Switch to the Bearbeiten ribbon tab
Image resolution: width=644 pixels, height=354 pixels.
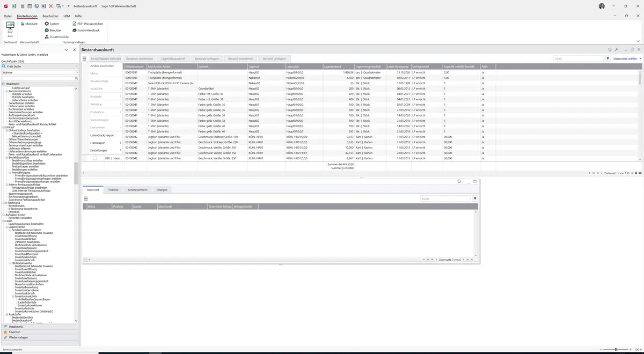pyautogui.click(x=50, y=16)
